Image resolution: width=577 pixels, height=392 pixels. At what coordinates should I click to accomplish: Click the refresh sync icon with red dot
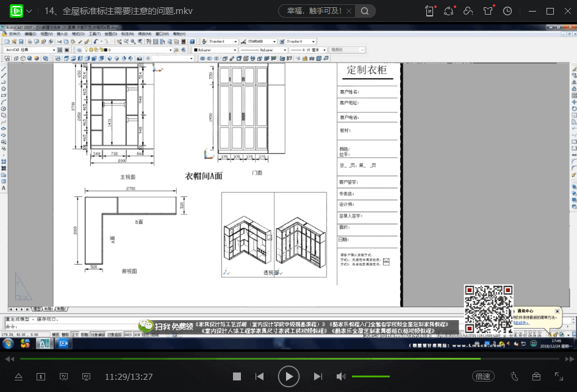pos(449,11)
